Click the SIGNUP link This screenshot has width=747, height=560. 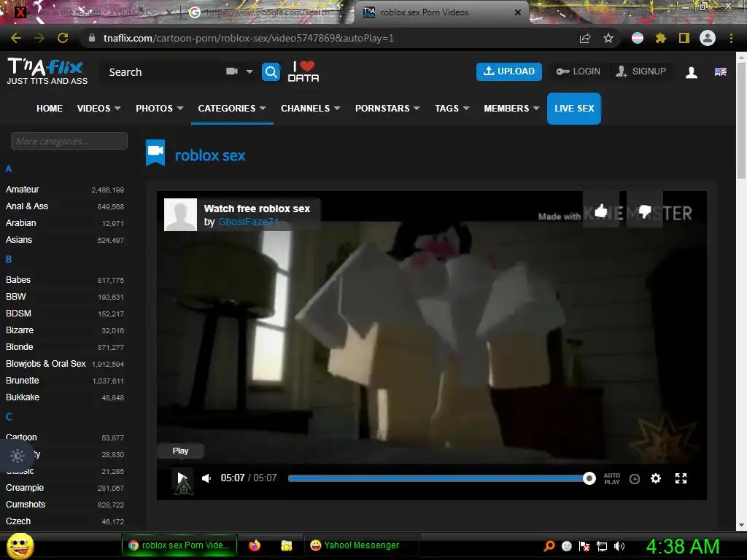(x=640, y=71)
